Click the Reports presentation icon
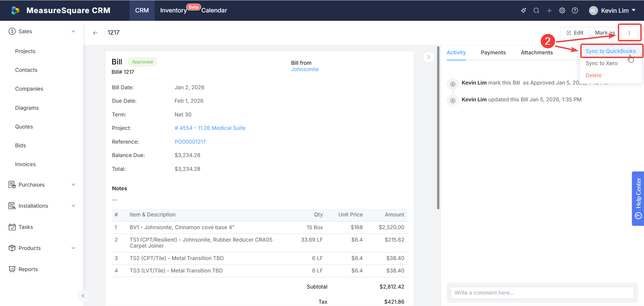The width and height of the screenshot is (644, 306). coord(12,269)
